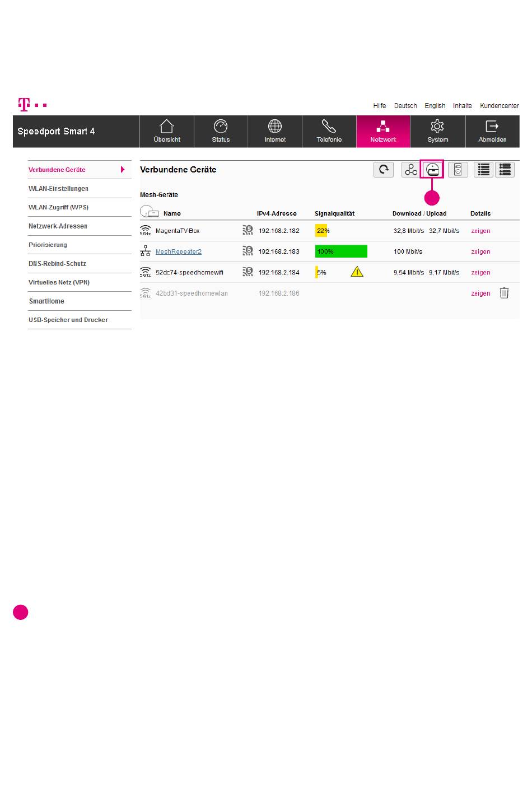
Task: Open Priorisierung in the sidebar
Action: point(80,245)
